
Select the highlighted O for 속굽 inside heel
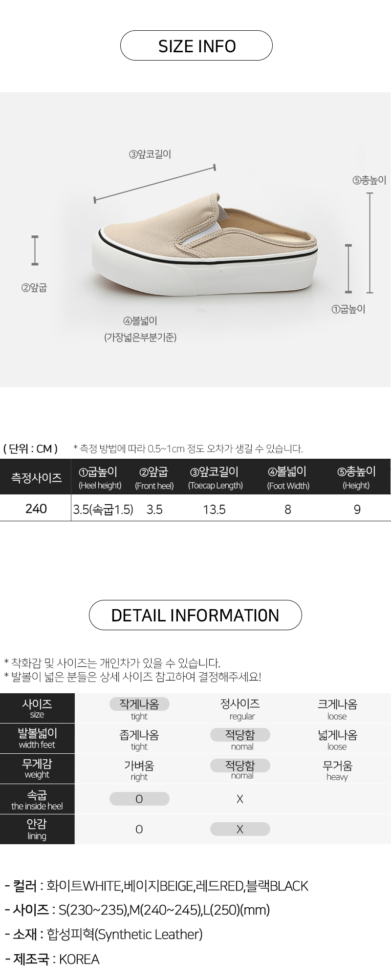[x=139, y=799]
